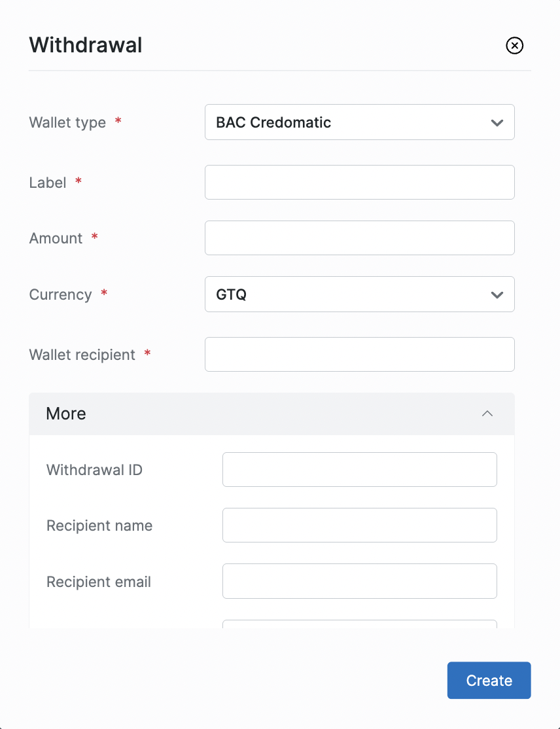Focus the Withdrawal ID input
This screenshot has height=729, width=560.
(359, 469)
